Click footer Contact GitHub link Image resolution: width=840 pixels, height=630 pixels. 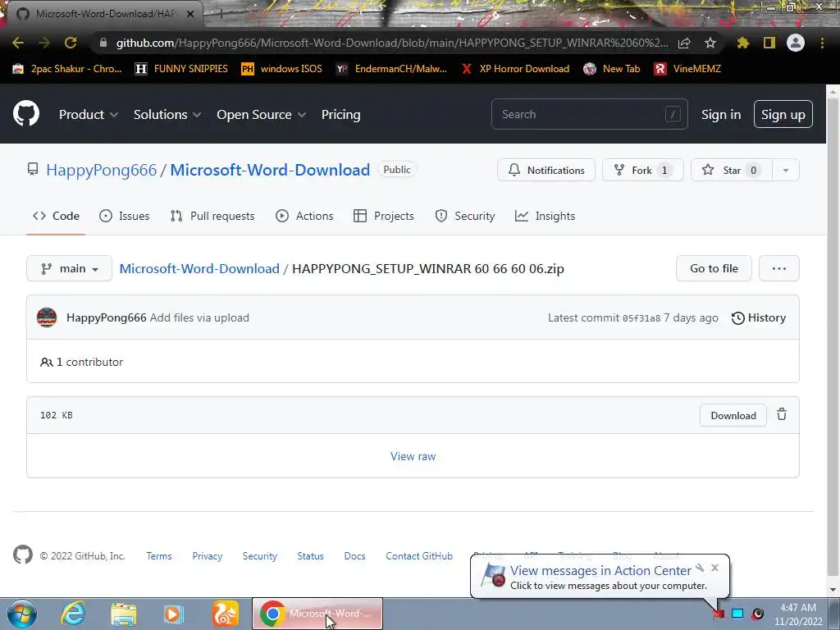(x=419, y=556)
